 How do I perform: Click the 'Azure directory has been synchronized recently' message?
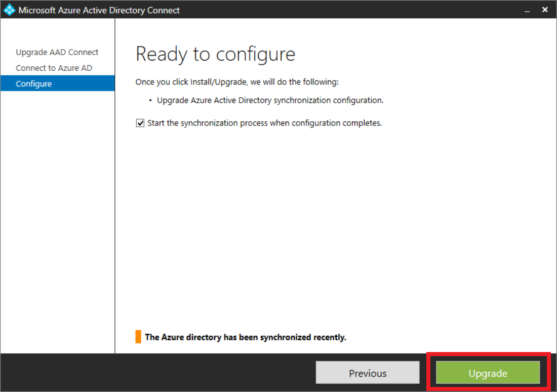(246, 337)
